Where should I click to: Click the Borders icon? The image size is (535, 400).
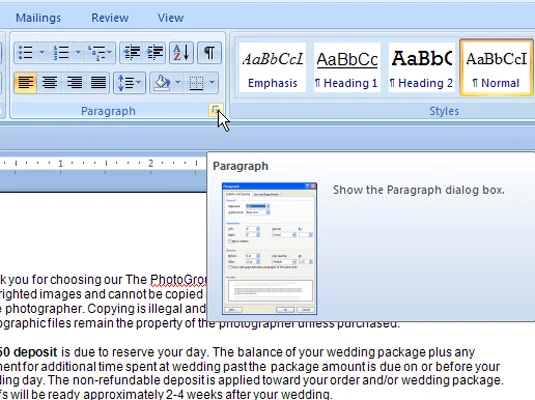(197, 83)
